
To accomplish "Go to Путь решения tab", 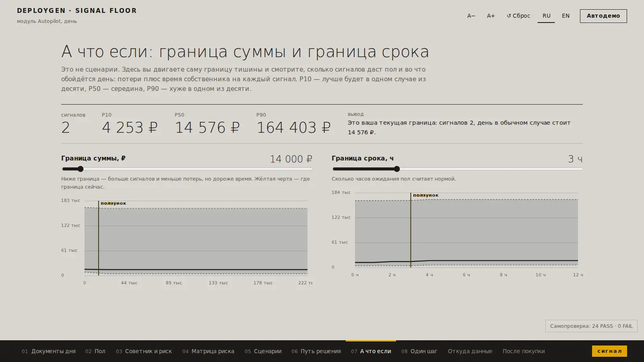I will tap(316, 351).
